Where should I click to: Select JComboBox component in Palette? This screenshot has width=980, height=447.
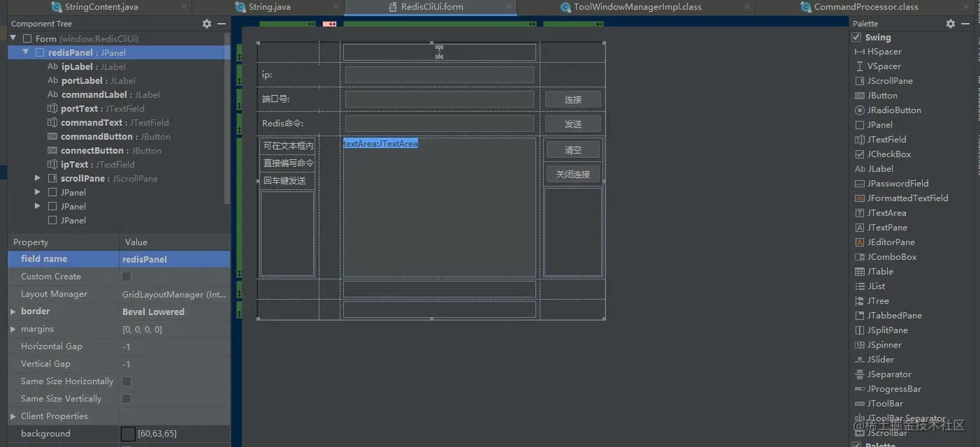coord(886,257)
